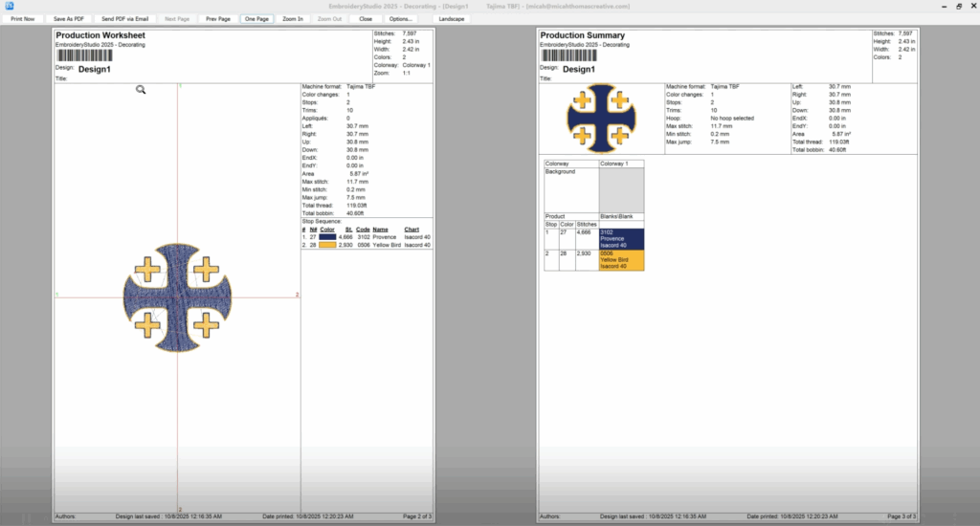Click the magnifier cursor icon on worksheet

click(141, 90)
